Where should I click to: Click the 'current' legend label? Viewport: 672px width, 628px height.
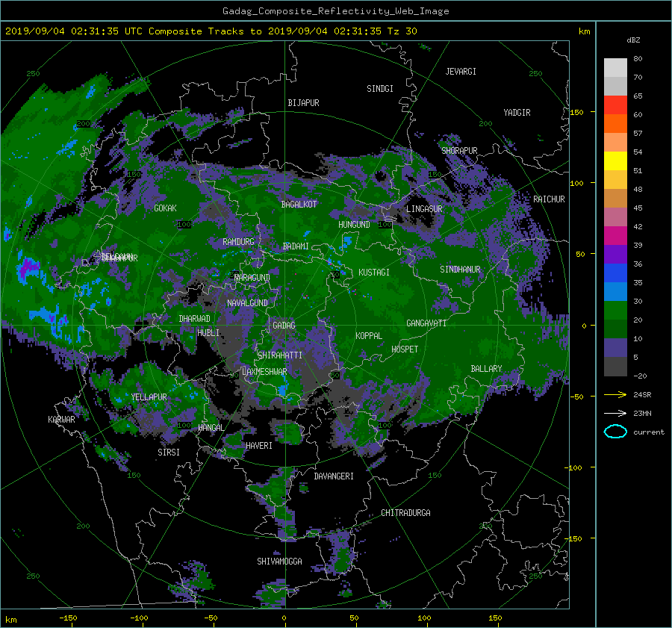[x=649, y=432]
